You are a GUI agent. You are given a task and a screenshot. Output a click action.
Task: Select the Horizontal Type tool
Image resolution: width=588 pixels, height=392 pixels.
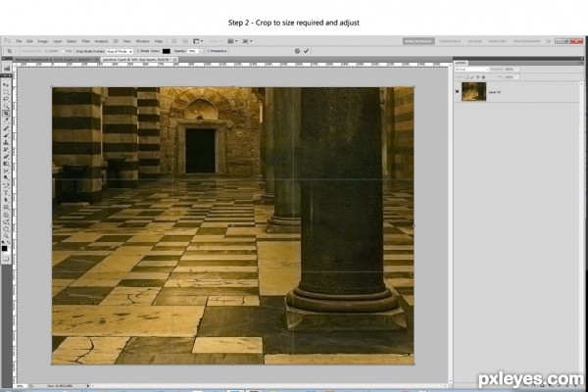coord(6,192)
